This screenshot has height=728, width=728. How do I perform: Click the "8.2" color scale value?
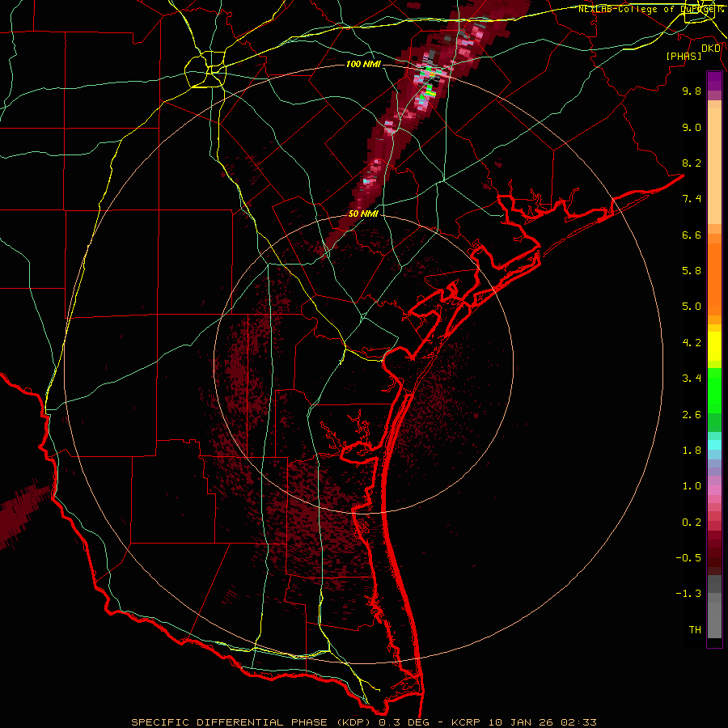point(692,163)
